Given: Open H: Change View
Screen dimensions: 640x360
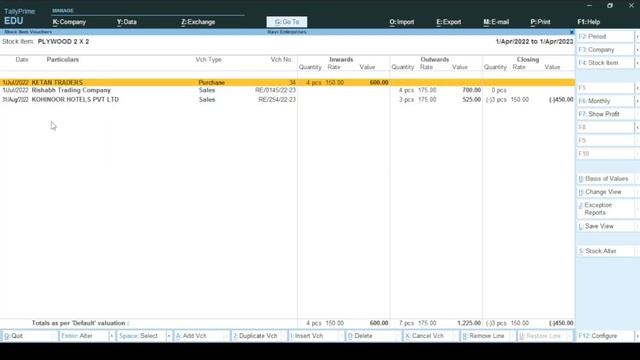Looking at the screenshot, I should [605, 192].
